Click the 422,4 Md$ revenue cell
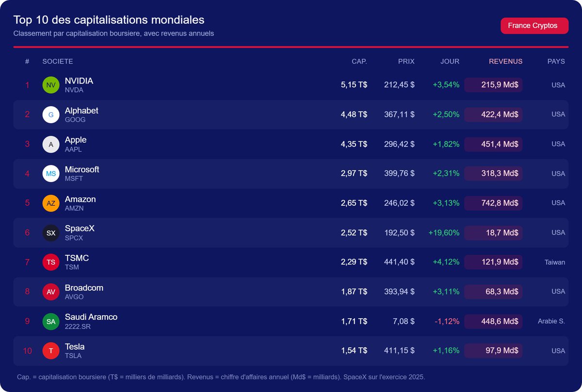Viewport: 582px width, 392px height. [x=493, y=114]
